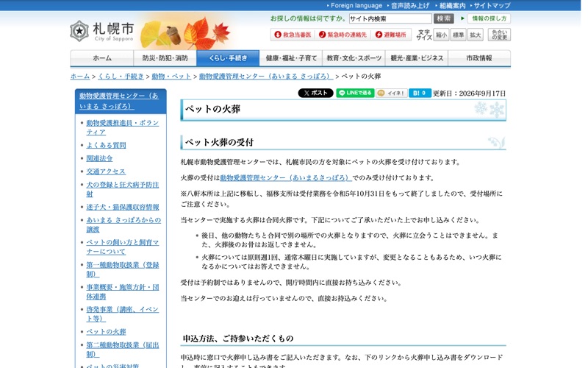Open the 救急当番医 emergency doctor link
Image resolution: width=588 pixels, height=368 pixels.
[293, 35]
